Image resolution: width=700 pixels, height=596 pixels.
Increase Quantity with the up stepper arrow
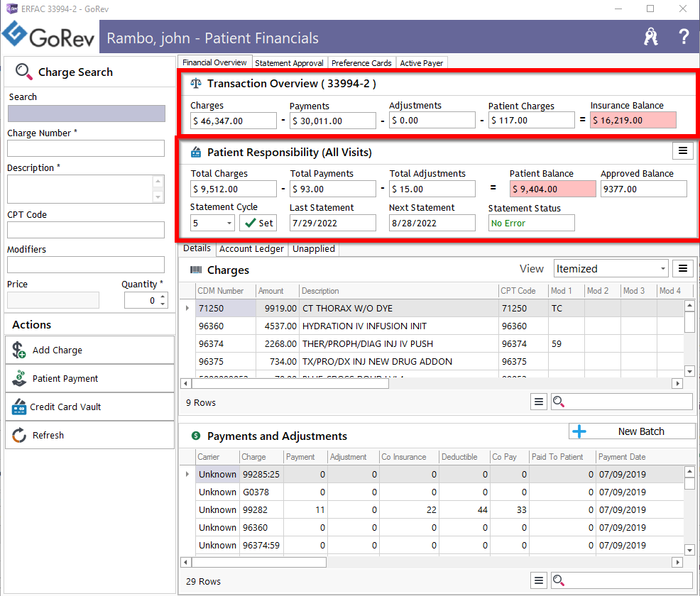pos(163,296)
